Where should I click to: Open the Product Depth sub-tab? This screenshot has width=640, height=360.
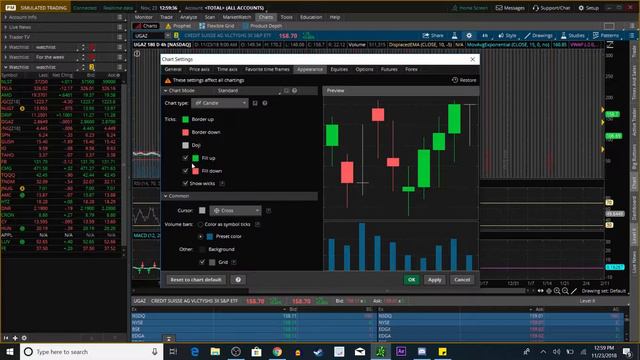tap(262, 26)
